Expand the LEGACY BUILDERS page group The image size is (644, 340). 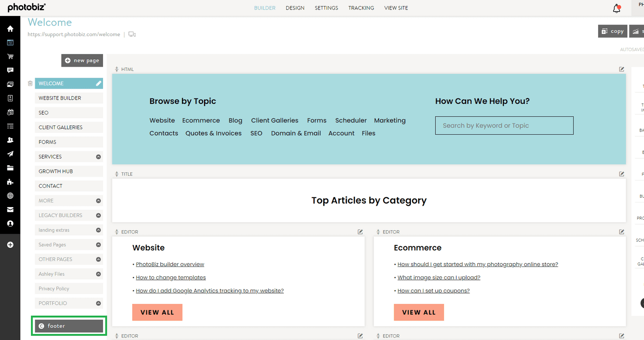pyautogui.click(x=98, y=215)
